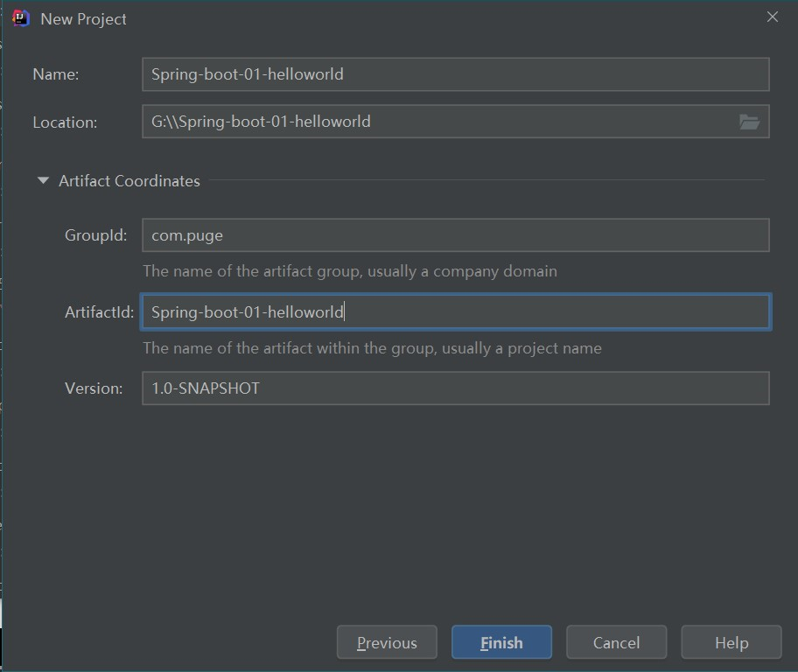Click the 'GroupId:' label
Image resolution: width=798 pixels, height=672 pixels.
coord(95,235)
